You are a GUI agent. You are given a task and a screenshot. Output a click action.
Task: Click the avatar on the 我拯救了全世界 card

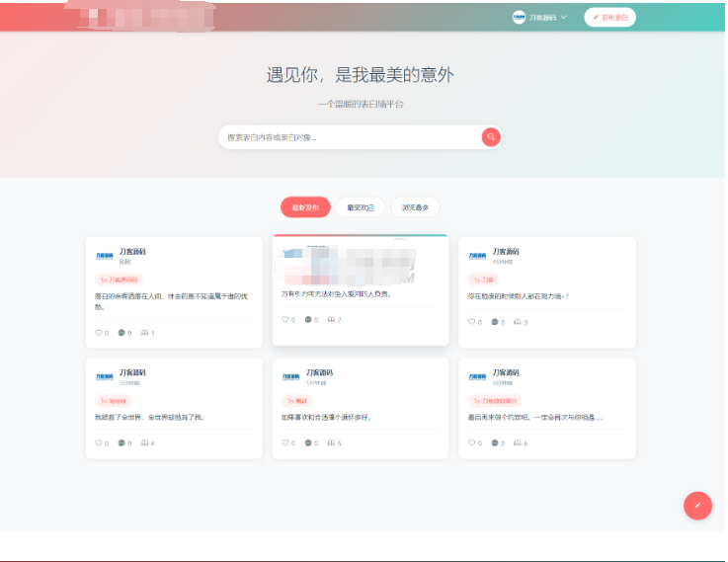[105, 377]
